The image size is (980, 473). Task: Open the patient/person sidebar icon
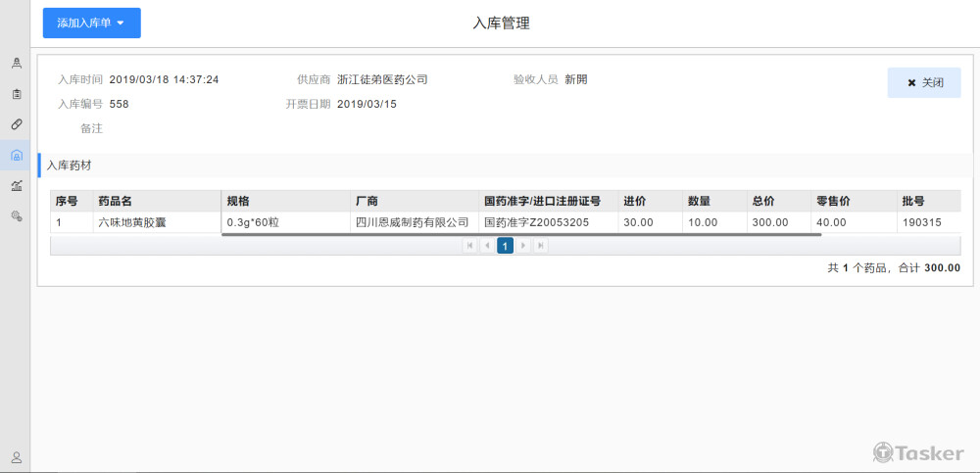[x=17, y=63]
